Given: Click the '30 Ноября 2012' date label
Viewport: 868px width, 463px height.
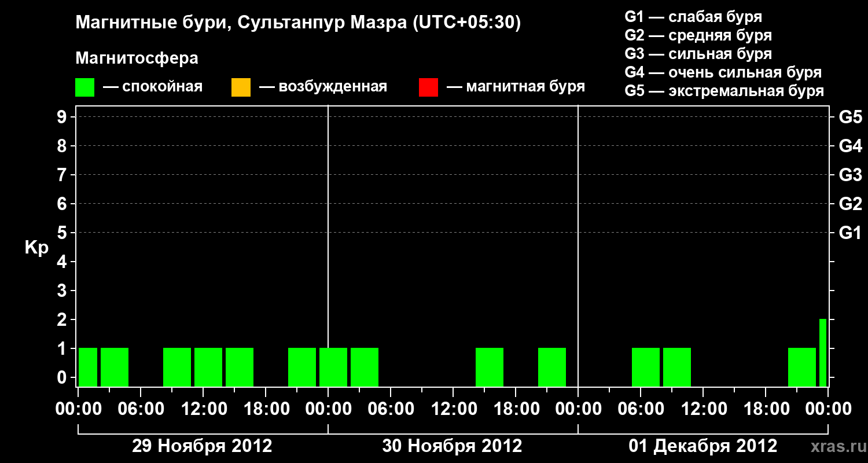Looking at the screenshot, I should pyautogui.click(x=452, y=446).
